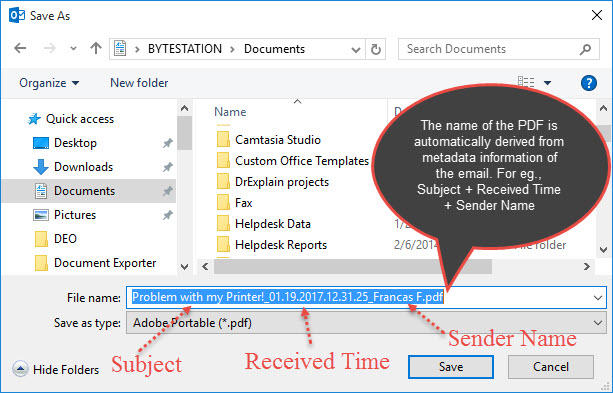Click the navigation pane scroll down arrow
This screenshot has height=393, width=613.
185,267
